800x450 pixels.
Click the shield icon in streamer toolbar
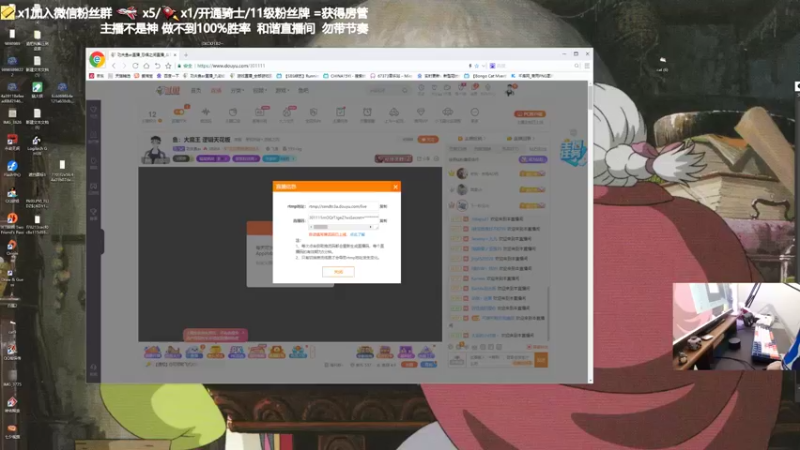click(313, 114)
